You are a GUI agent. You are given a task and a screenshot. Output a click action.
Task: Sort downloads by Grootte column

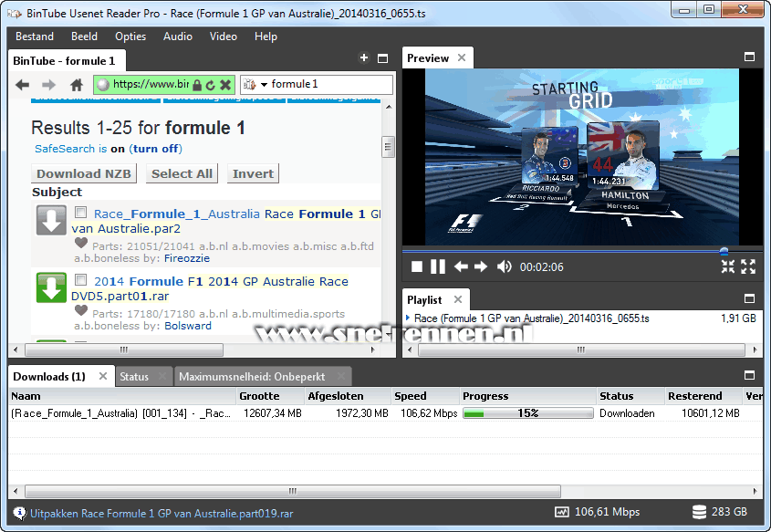click(270, 396)
